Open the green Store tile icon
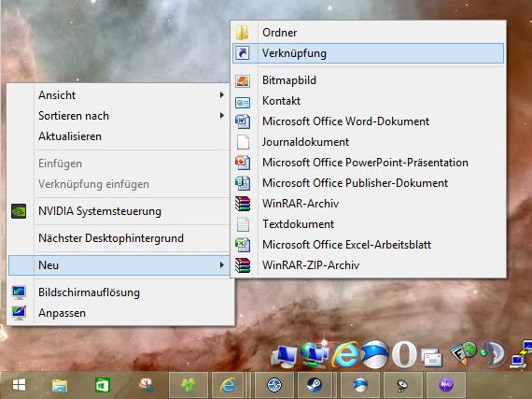Viewport: 532px width, 399px height. 102,385
